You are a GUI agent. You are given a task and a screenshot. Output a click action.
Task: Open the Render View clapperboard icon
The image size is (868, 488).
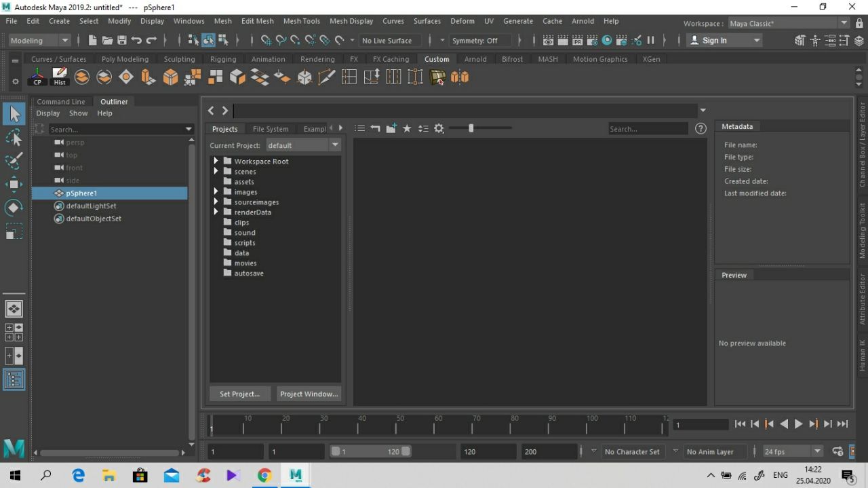pos(548,40)
